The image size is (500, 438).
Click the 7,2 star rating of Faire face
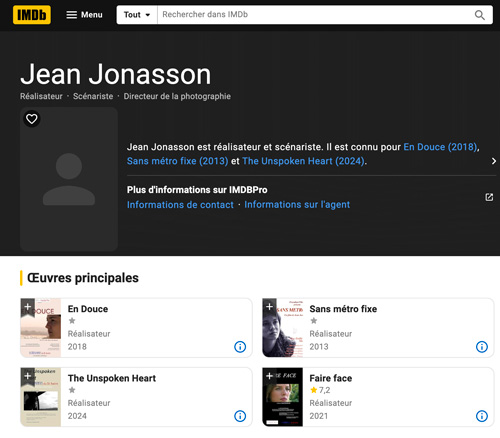[x=320, y=390]
